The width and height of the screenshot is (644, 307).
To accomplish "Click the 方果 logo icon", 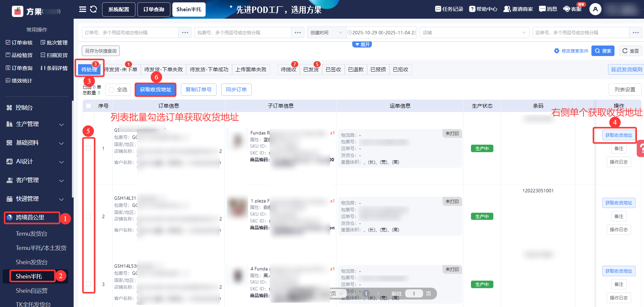I will tap(18, 11).
